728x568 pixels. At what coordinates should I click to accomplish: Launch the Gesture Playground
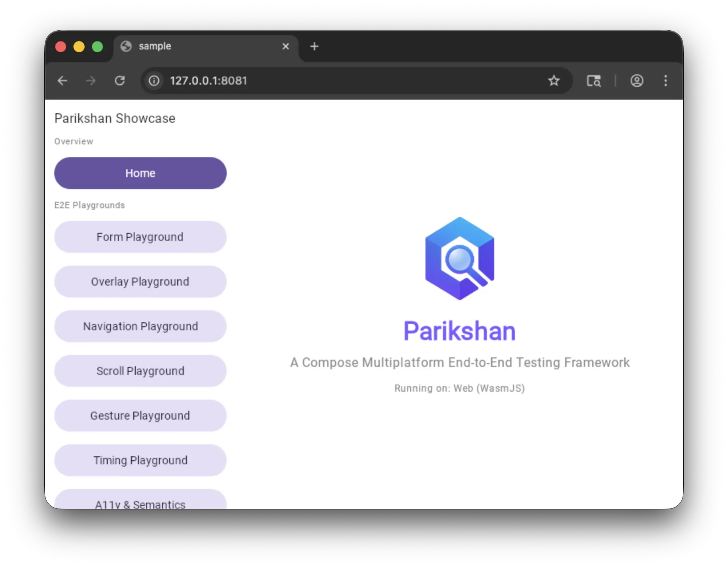[140, 416]
